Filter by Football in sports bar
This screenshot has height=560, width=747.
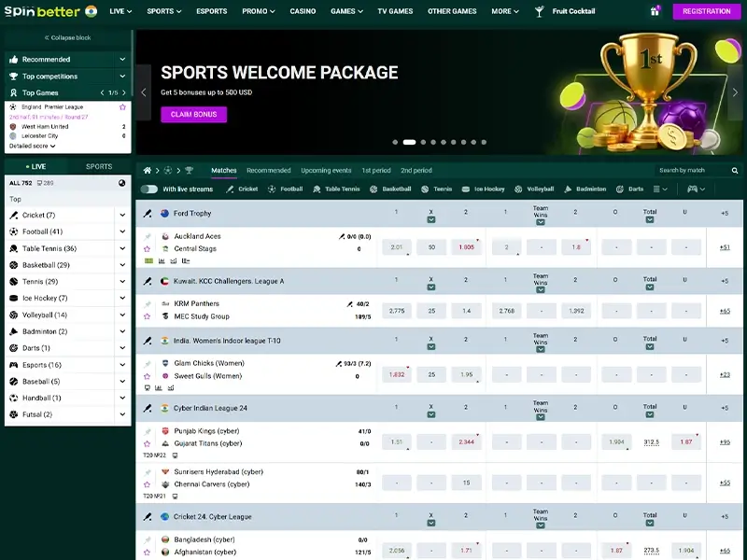pyautogui.click(x=286, y=189)
